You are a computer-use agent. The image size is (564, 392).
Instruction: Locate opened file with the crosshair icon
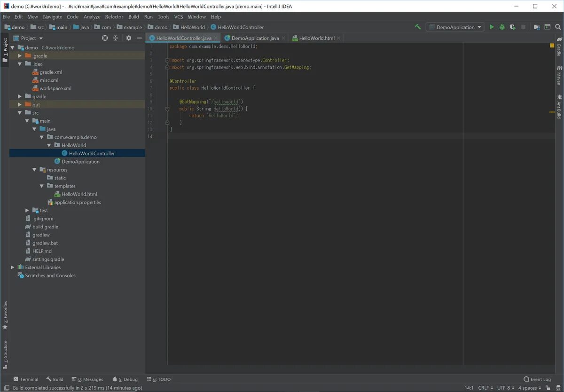[105, 38]
